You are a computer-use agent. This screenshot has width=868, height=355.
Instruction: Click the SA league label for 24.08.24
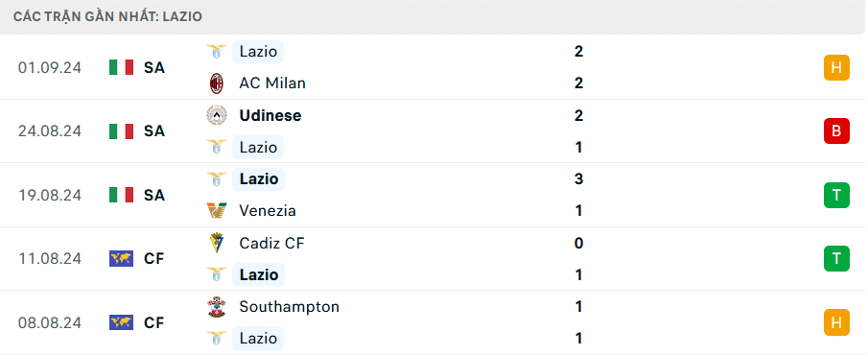coord(154,131)
